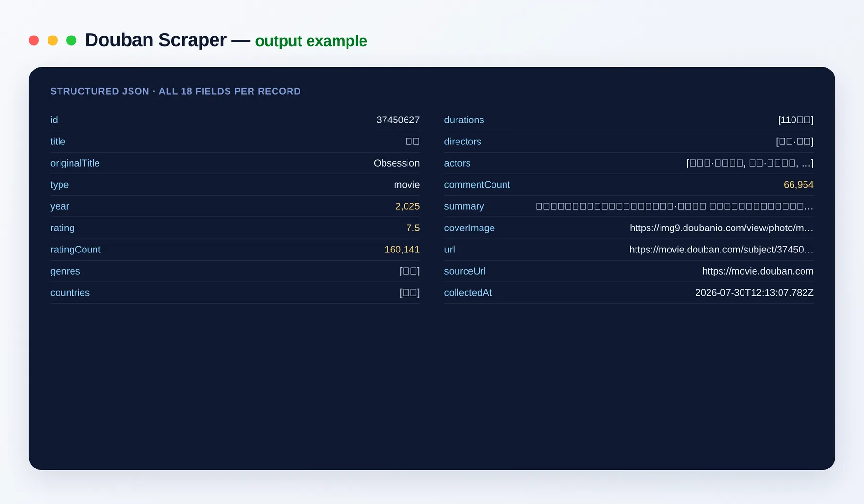864x504 pixels.
Task: Select the durations value starting with [110
Action: click(x=796, y=120)
